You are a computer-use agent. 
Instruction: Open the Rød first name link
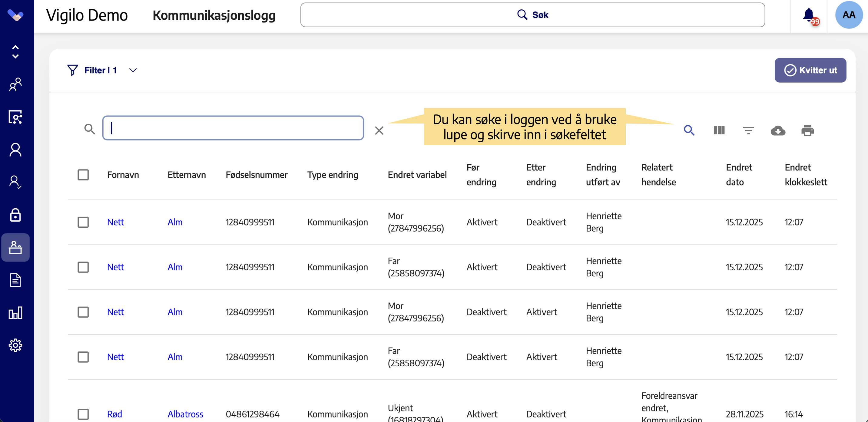click(x=114, y=414)
